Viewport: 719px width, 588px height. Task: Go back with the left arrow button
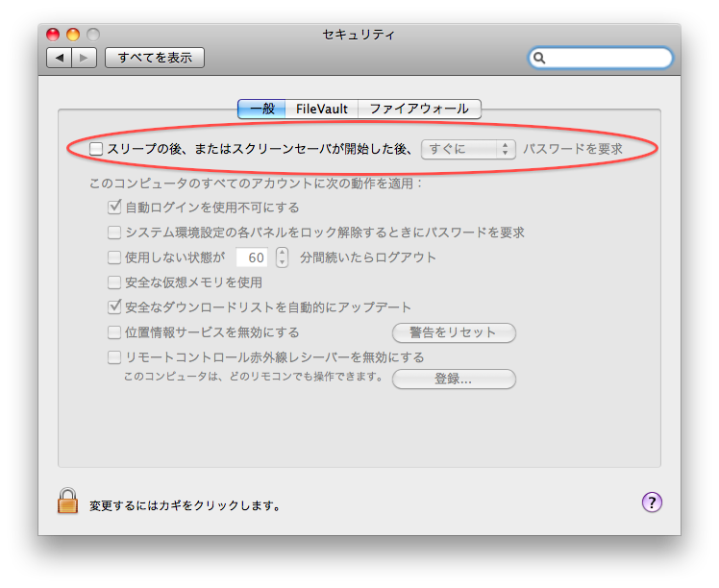coord(60,58)
